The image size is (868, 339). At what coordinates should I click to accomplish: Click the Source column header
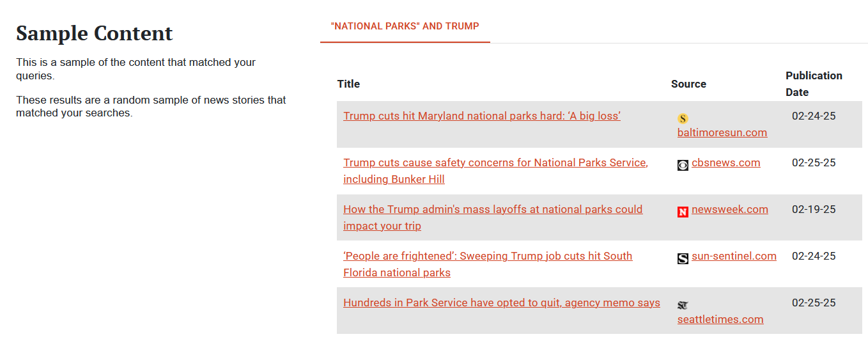pos(688,84)
